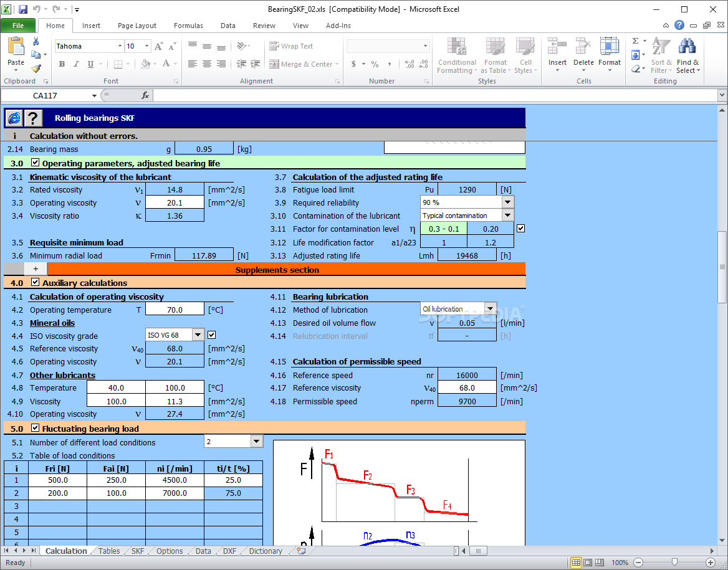This screenshot has width=728, height=570.
Task: Click the Format Painter brush icon
Action: [36, 69]
